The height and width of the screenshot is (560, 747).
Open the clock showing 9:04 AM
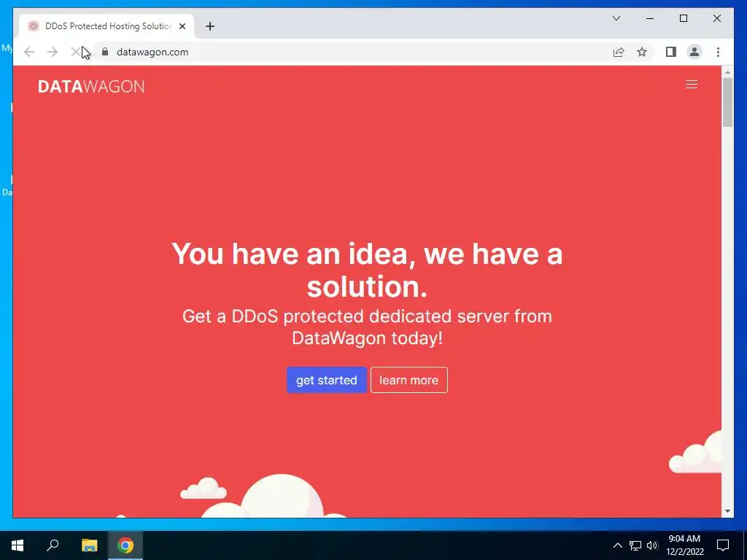(684, 545)
